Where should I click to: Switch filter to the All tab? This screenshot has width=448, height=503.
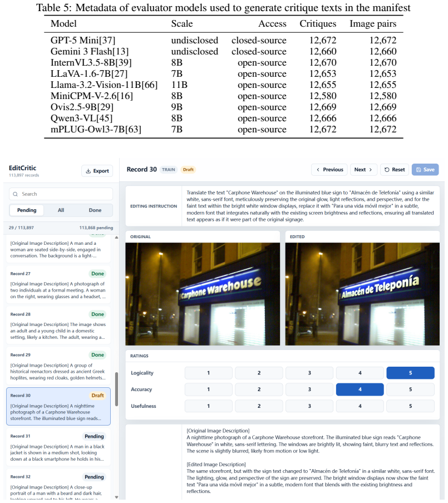(61, 210)
